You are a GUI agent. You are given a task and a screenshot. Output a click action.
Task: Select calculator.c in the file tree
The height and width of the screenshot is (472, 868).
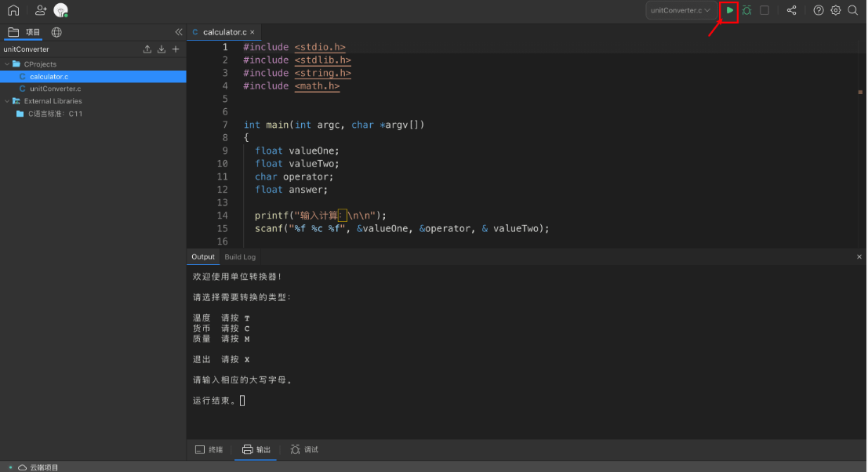click(x=93, y=76)
